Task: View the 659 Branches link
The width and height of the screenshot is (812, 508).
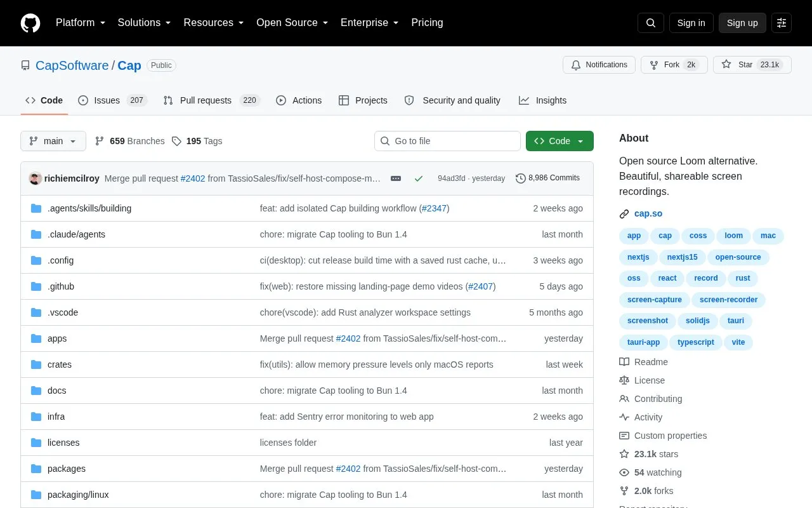Action: click(x=129, y=141)
